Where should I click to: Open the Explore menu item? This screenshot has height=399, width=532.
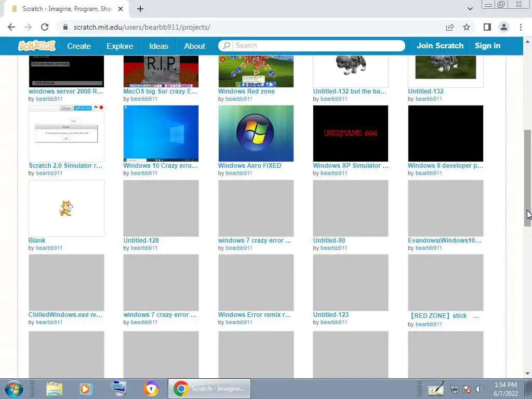coord(120,46)
